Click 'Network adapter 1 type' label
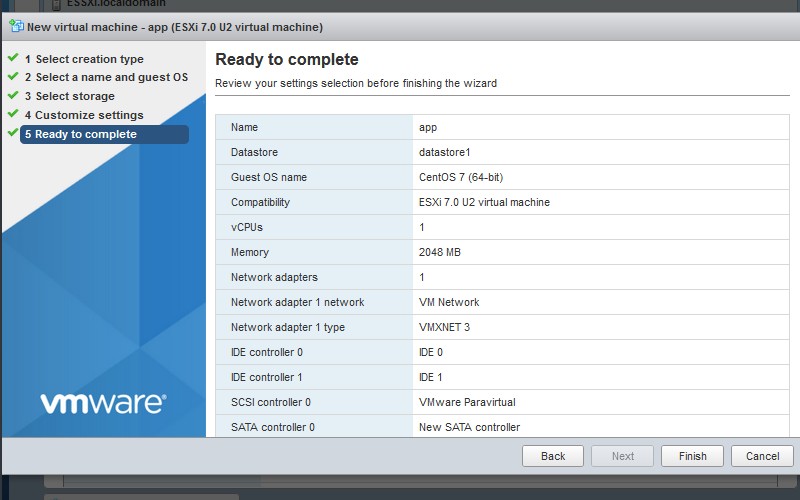This screenshot has width=800, height=500. pos(288,327)
